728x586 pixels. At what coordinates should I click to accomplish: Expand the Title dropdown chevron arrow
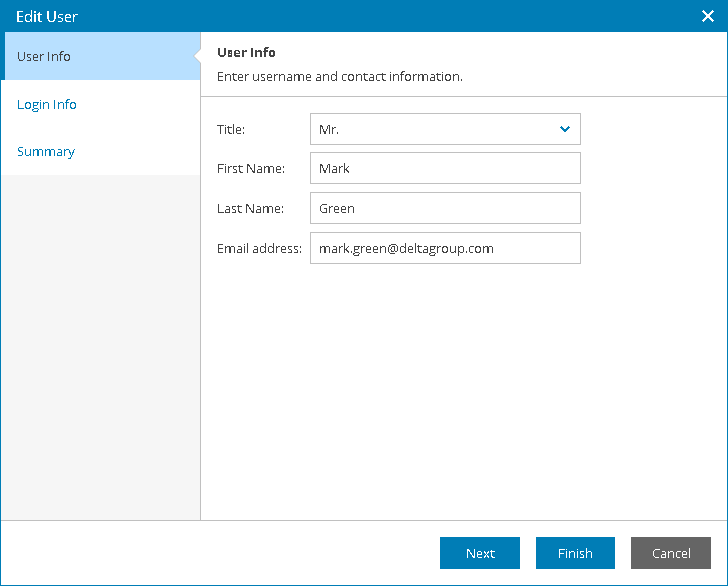coord(565,129)
